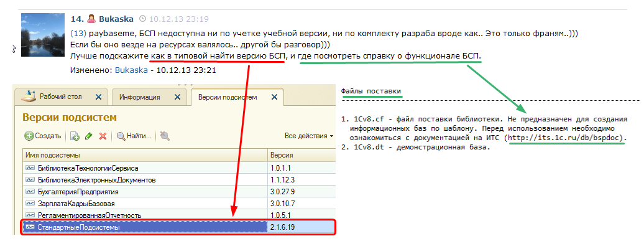Click the red X delete icon in the toolbar
Image resolution: width=644 pixels, height=241 pixels.
tap(103, 136)
